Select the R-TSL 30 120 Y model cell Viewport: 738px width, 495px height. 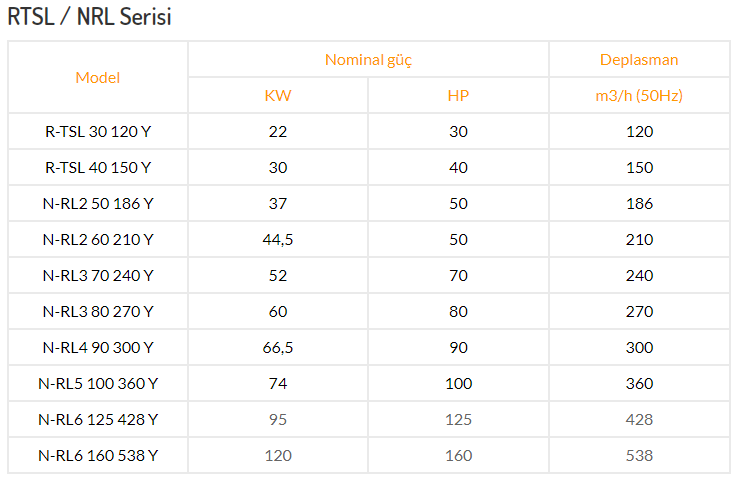(98, 132)
